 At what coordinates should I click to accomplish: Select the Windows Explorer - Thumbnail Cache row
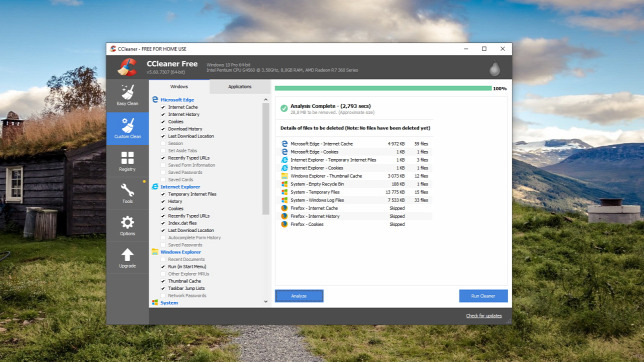click(x=355, y=176)
